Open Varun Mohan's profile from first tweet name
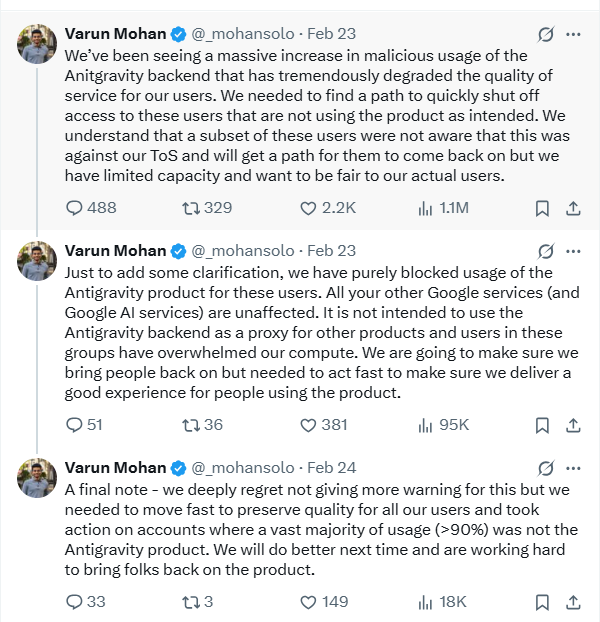 [115, 34]
